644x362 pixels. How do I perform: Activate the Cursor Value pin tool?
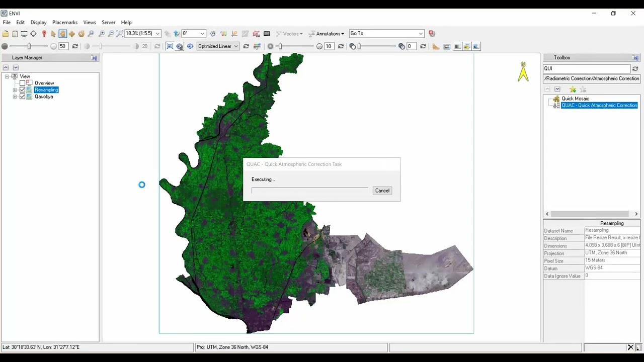(x=44, y=34)
